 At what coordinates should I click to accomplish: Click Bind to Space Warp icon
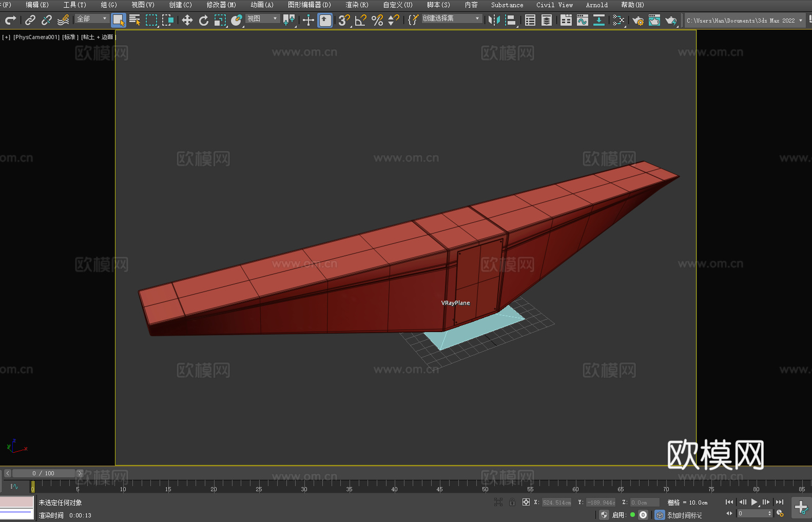(x=63, y=20)
